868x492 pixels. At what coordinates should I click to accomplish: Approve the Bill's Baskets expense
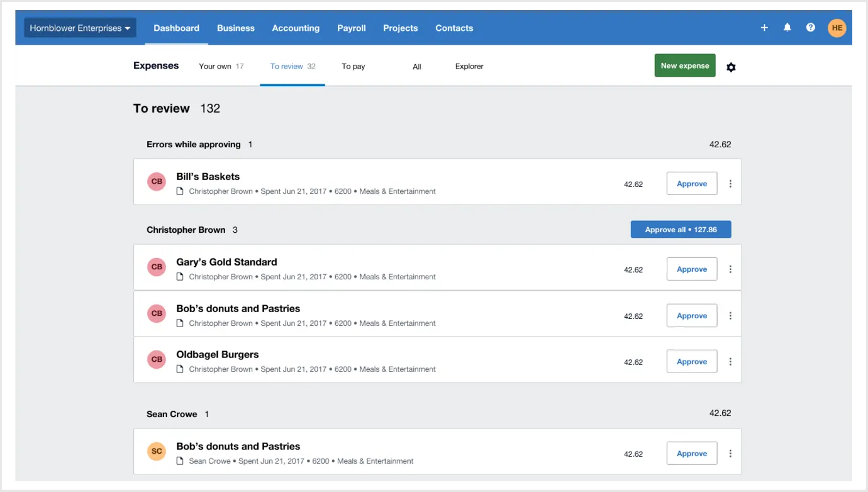pyautogui.click(x=692, y=184)
